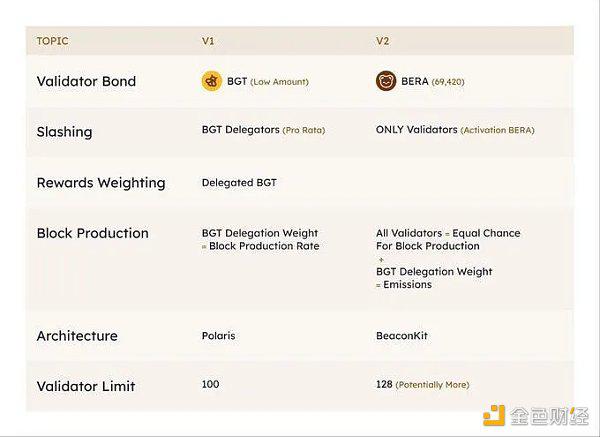Click the ONLY Validators (Activation BERA) cell
The width and height of the screenshot is (600, 437).
click(455, 130)
